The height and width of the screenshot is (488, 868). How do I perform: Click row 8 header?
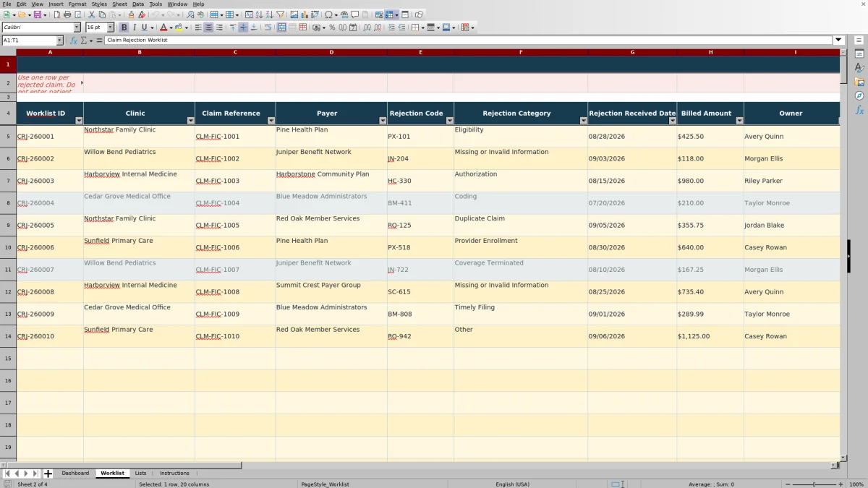8,203
